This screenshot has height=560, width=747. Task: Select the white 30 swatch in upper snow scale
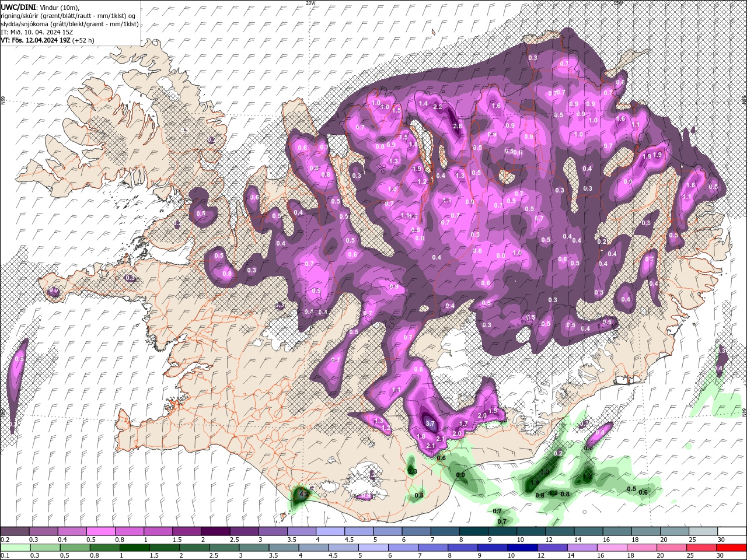(x=732, y=531)
